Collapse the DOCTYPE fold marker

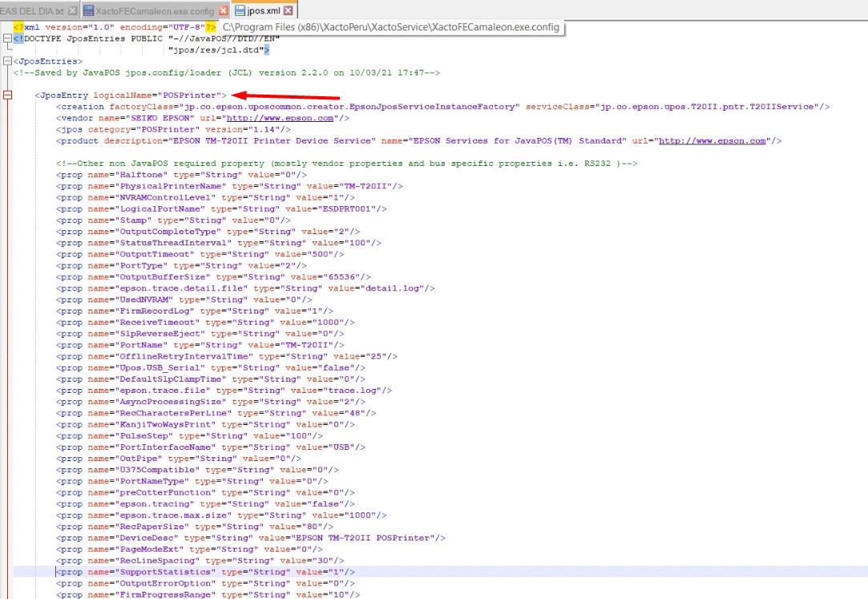tap(7, 38)
